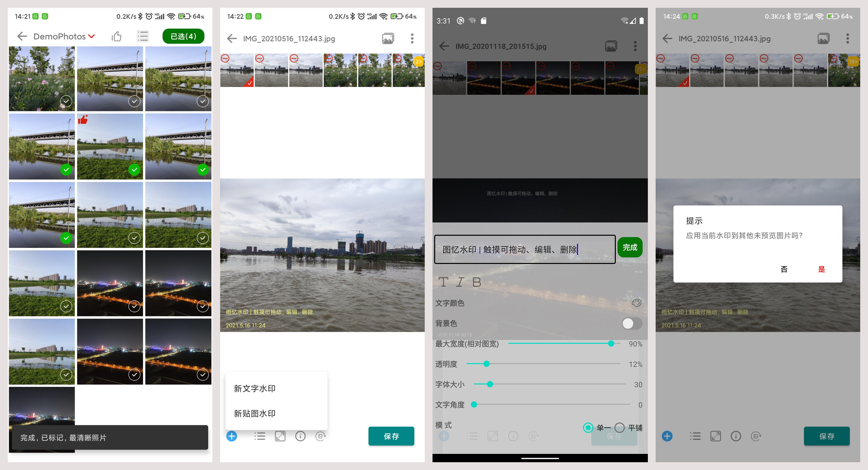Image resolution: width=868 pixels, height=470 pixels.
Task: Select the 单一 single mode radio button
Action: 588,428
